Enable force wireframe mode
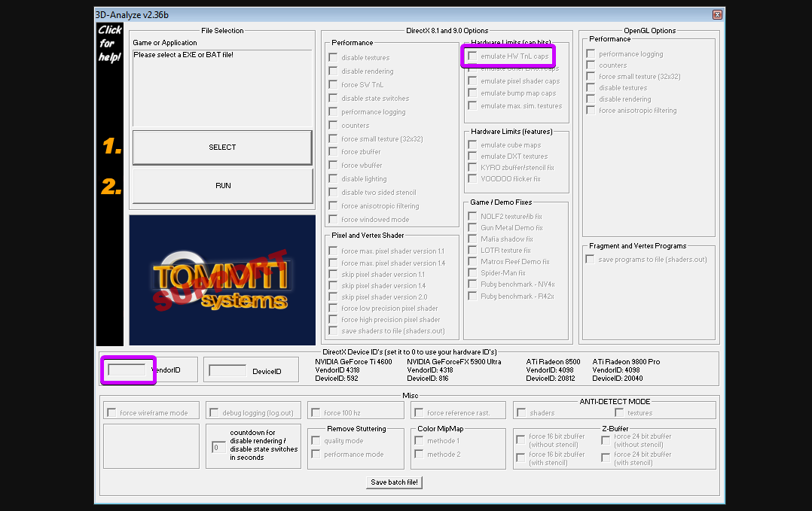This screenshot has height=511, width=812. click(111, 412)
